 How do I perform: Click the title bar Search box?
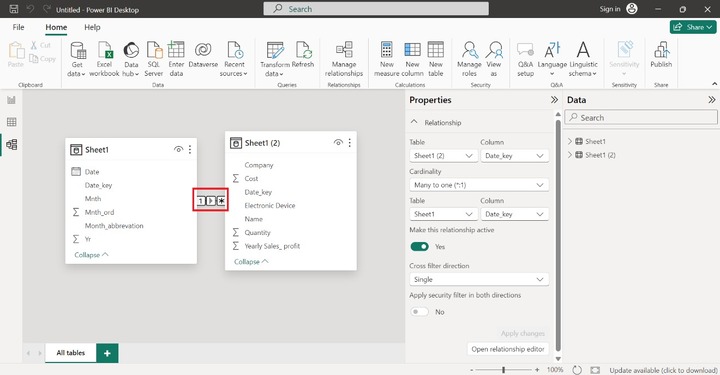point(376,9)
